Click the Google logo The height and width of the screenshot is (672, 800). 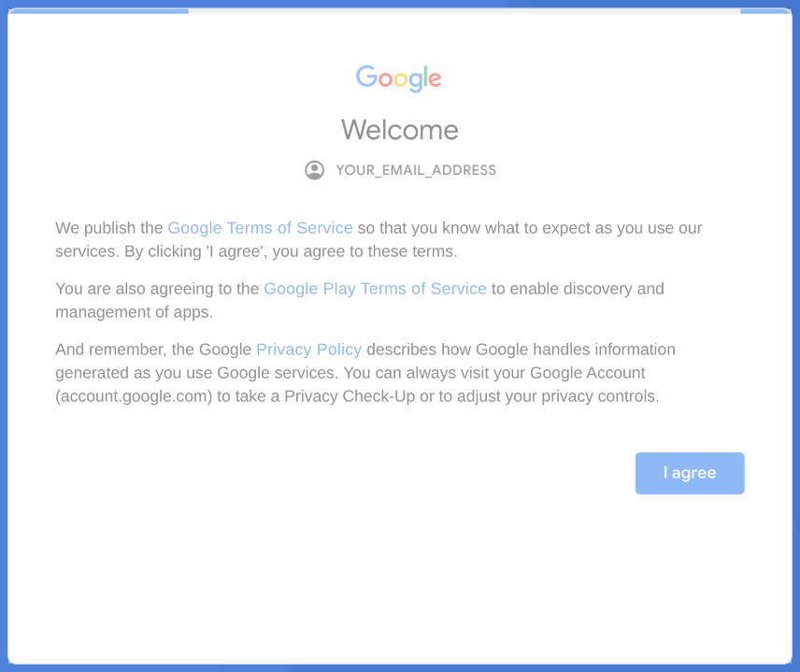398,79
